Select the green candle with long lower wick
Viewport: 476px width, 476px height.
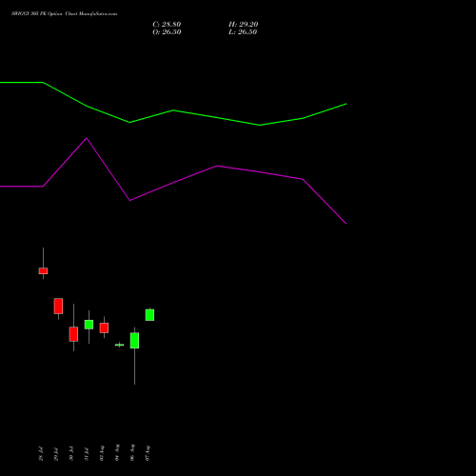click(134, 341)
